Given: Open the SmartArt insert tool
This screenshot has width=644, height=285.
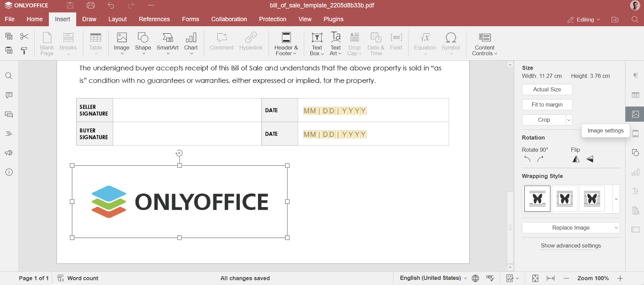Looking at the screenshot, I should pyautogui.click(x=168, y=43).
